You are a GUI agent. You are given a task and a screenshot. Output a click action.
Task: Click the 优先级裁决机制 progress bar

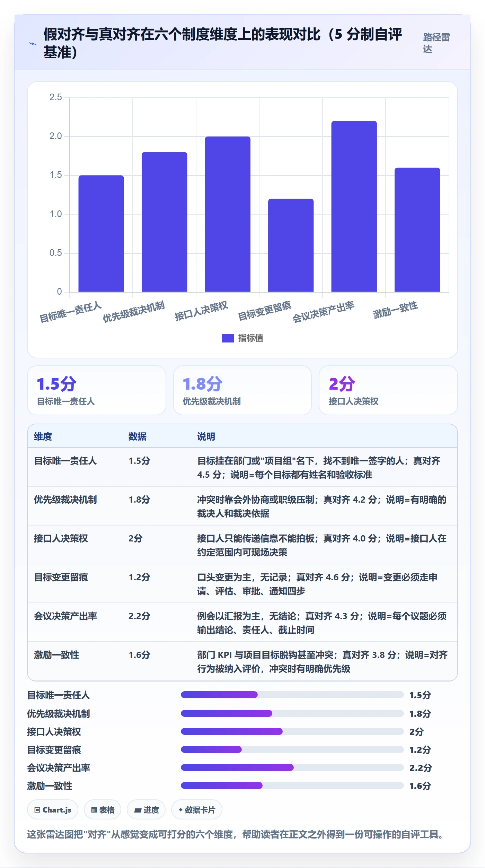pos(292,713)
